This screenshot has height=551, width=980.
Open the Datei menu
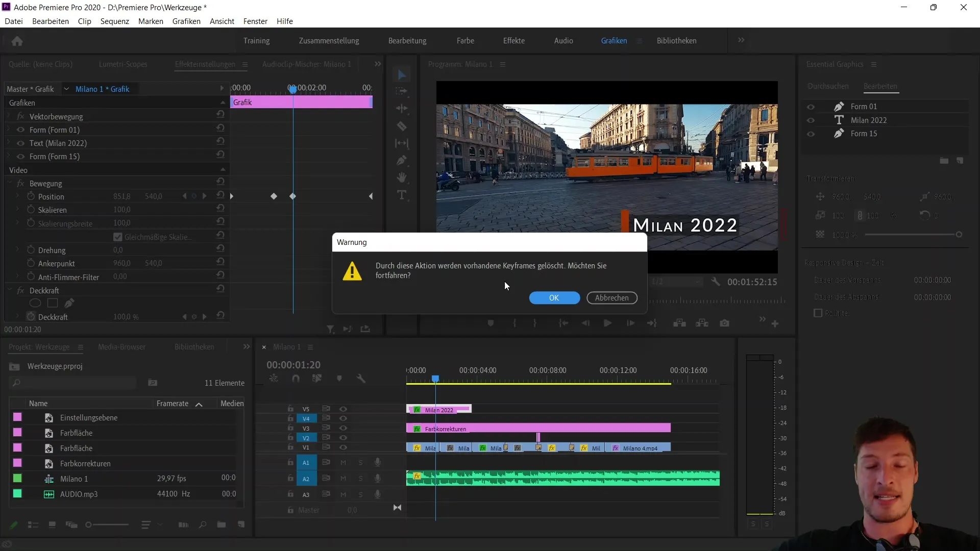[x=14, y=21]
